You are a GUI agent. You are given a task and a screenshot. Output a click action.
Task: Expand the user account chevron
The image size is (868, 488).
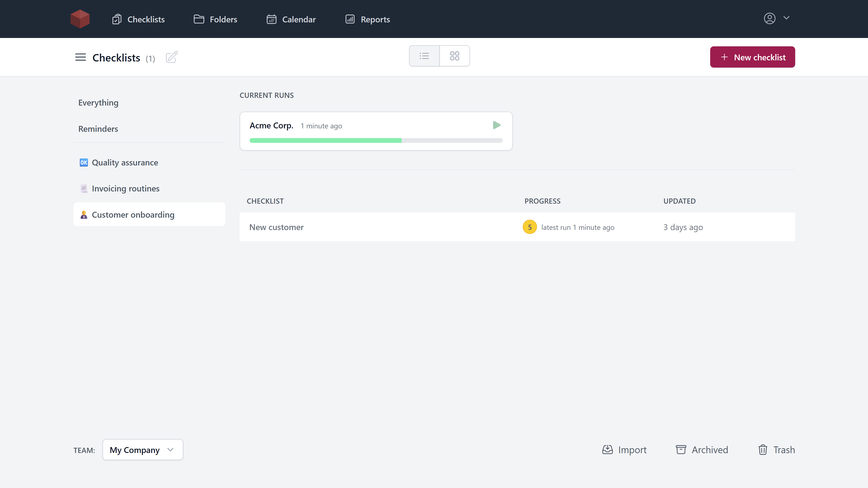coord(786,18)
